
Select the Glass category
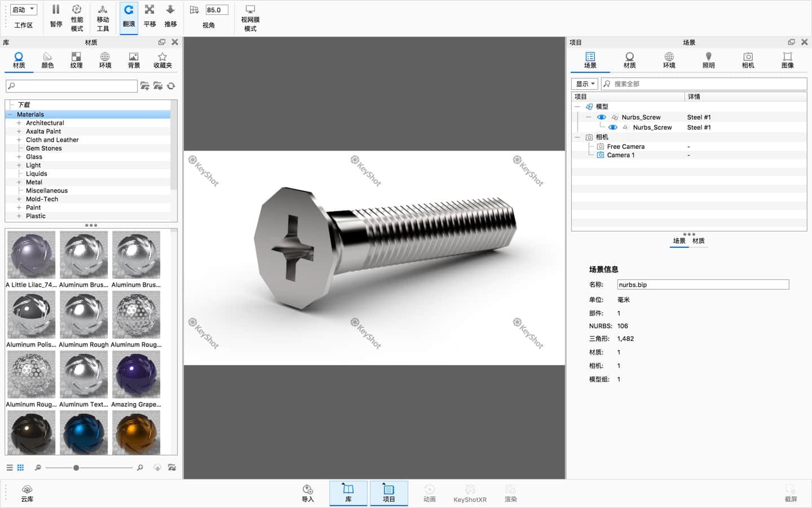[x=34, y=157]
